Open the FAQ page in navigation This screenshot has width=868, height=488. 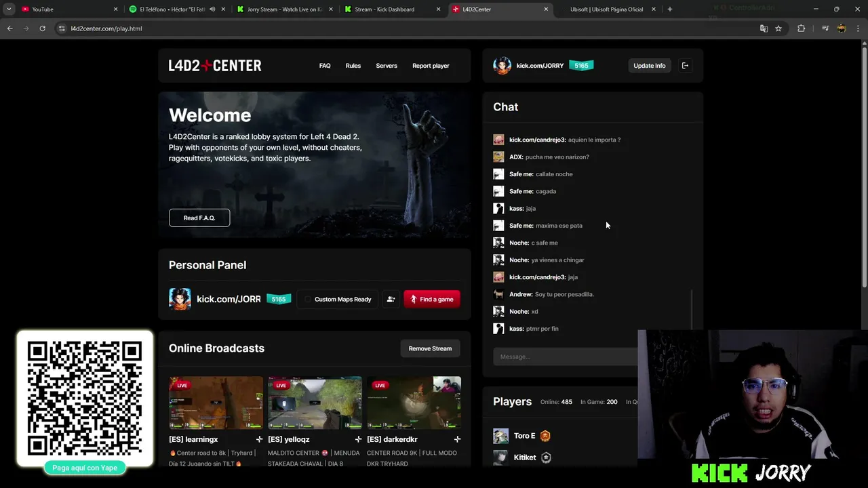pyautogui.click(x=325, y=66)
